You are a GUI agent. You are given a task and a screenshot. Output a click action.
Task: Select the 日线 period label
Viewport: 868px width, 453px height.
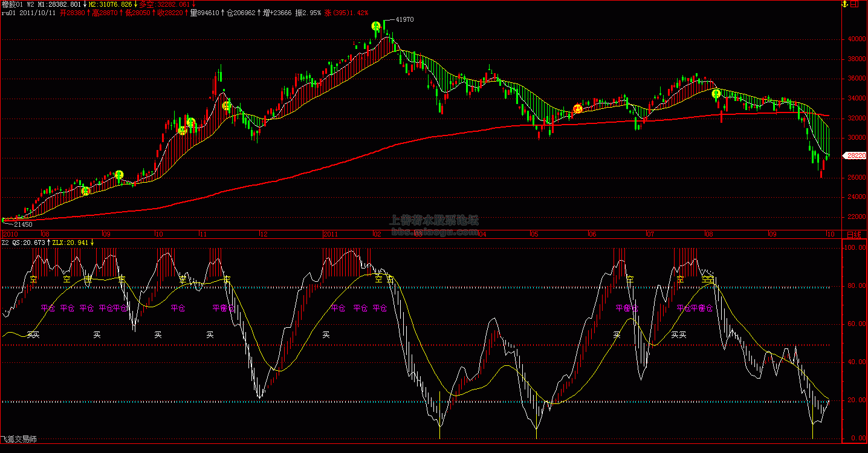click(x=853, y=234)
